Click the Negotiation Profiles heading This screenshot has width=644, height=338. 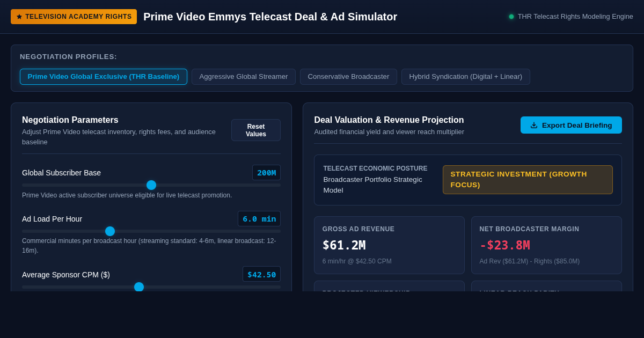(x=68, y=57)
